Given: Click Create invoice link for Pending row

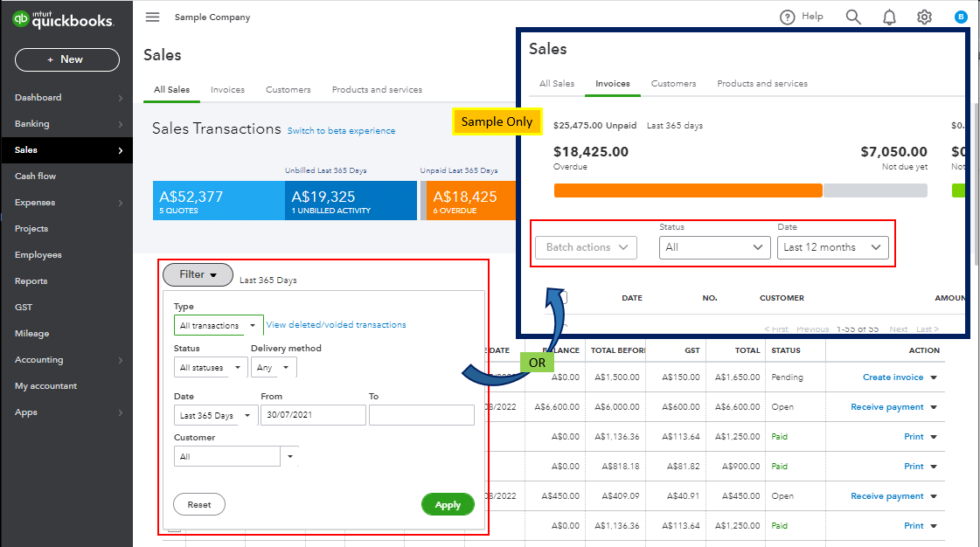Looking at the screenshot, I should coord(893,377).
